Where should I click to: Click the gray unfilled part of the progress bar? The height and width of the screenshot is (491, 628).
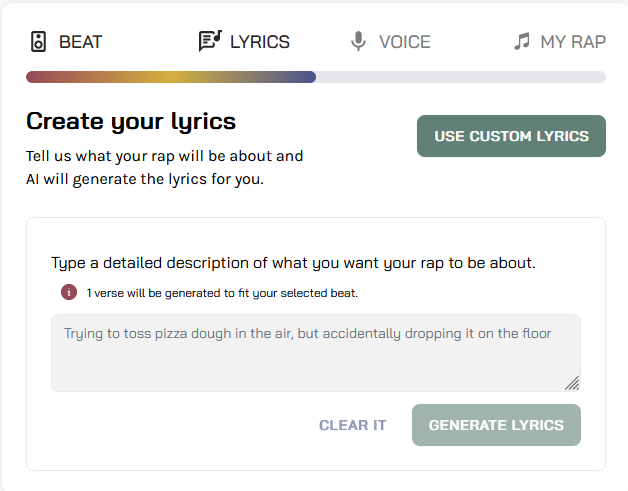click(x=460, y=77)
